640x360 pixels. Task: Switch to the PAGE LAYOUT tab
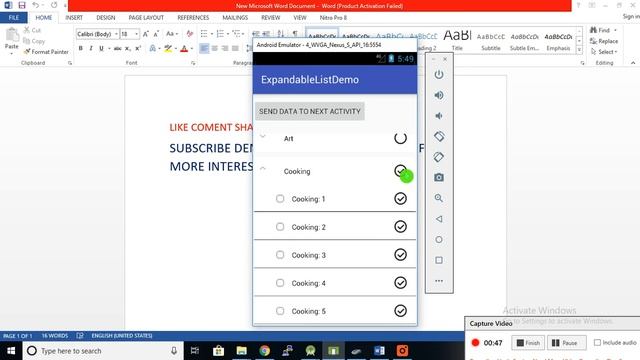click(146, 18)
